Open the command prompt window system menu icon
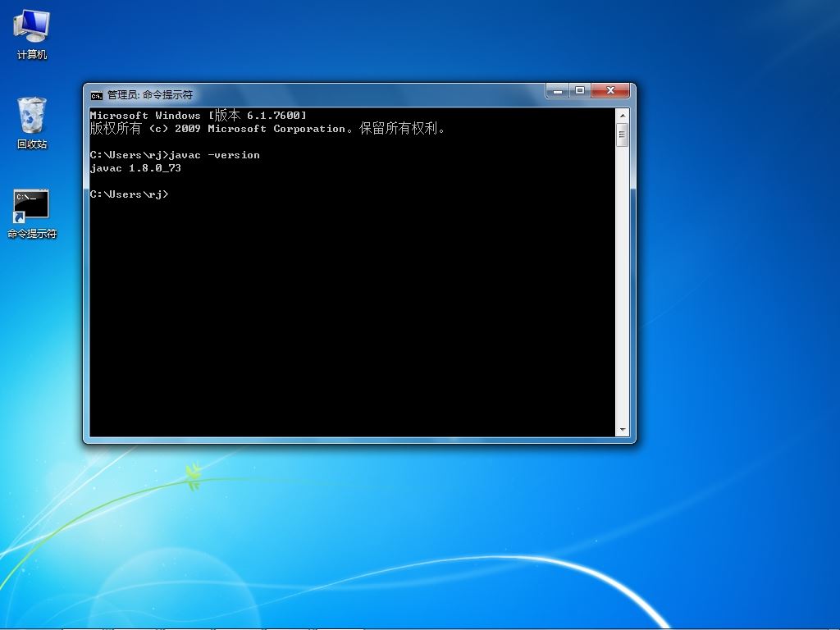Viewport: 840px width, 630px height. pos(97,95)
